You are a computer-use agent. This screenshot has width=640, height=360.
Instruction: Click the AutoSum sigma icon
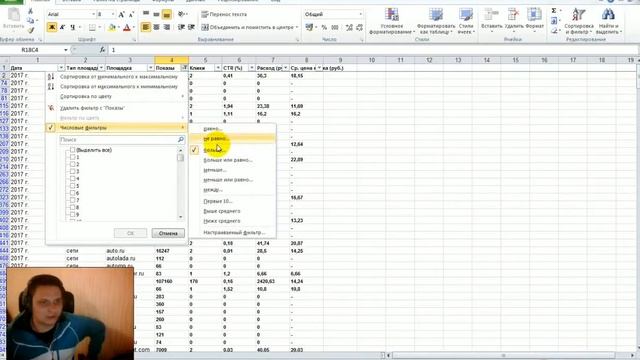point(554,11)
